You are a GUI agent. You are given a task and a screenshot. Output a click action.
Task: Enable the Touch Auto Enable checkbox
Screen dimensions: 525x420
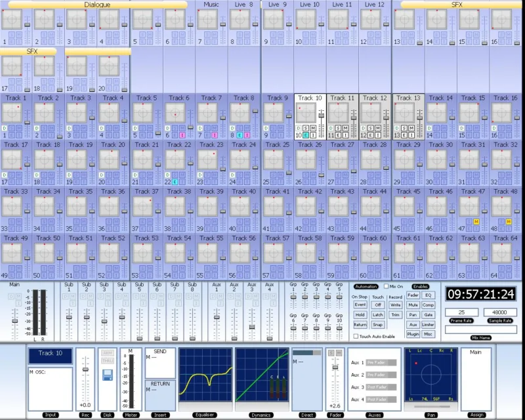(x=356, y=336)
